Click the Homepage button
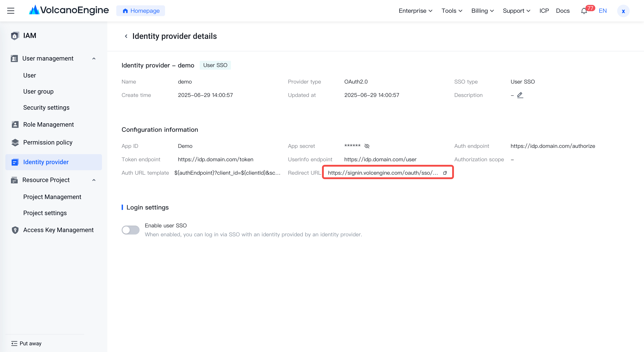644x352 pixels. click(x=140, y=11)
